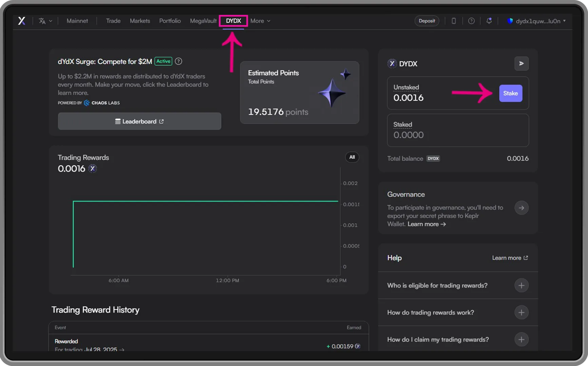
Task: Click the Event column header
Action: click(60, 327)
